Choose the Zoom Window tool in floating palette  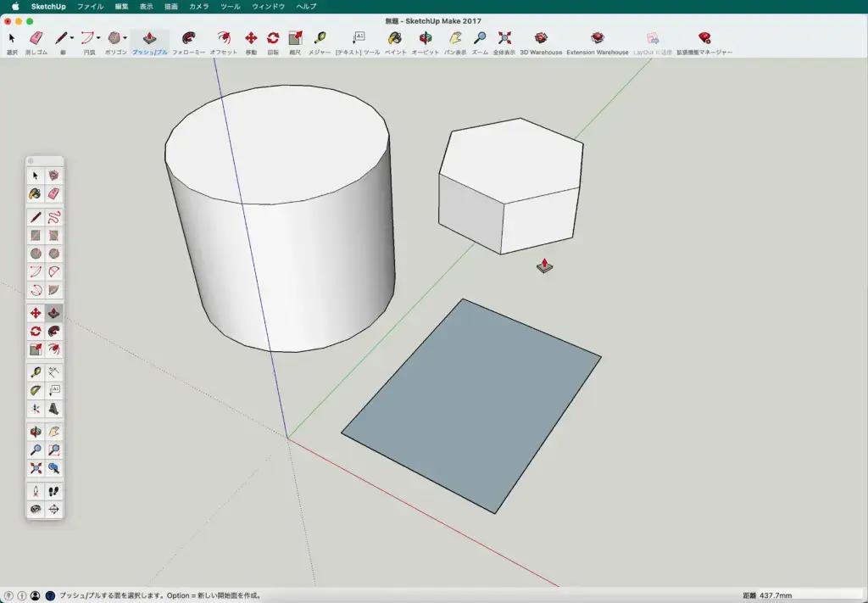pyautogui.click(x=53, y=450)
